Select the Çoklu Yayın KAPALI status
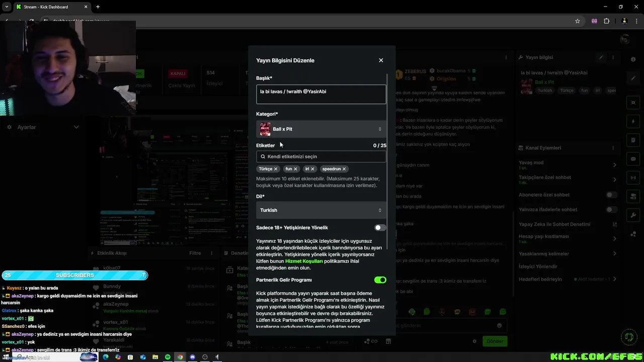The image size is (644, 362). pyautogui.click(x=178, y=73)
